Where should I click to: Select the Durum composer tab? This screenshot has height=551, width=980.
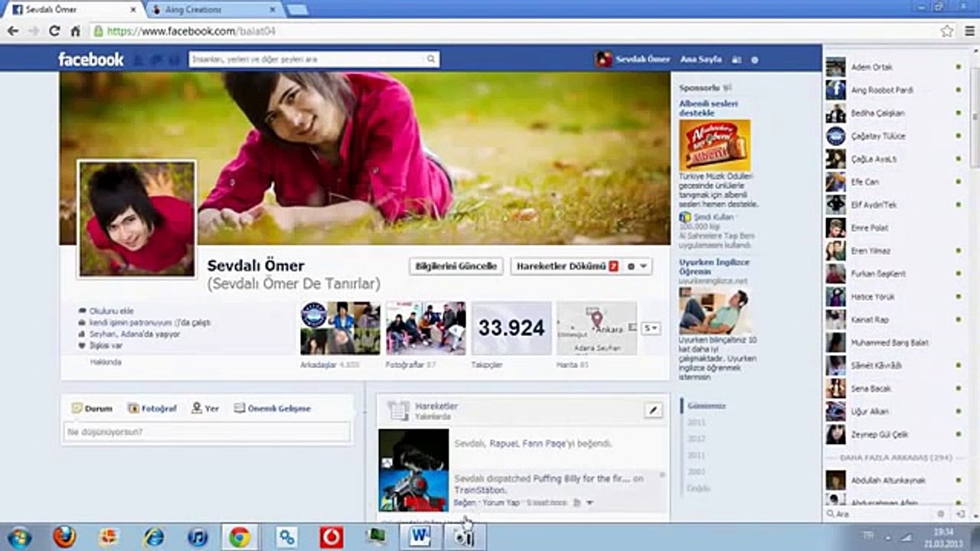[92, 409]
